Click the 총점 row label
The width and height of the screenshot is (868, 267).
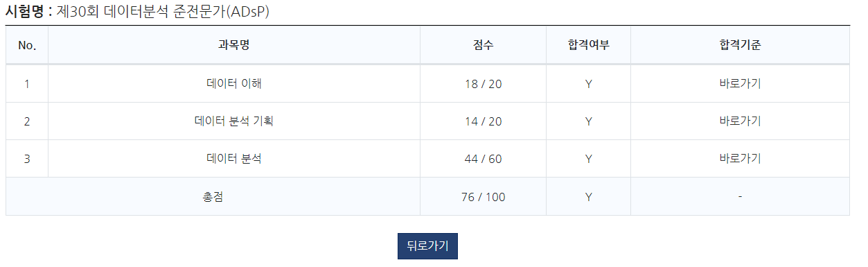(213, 197)
